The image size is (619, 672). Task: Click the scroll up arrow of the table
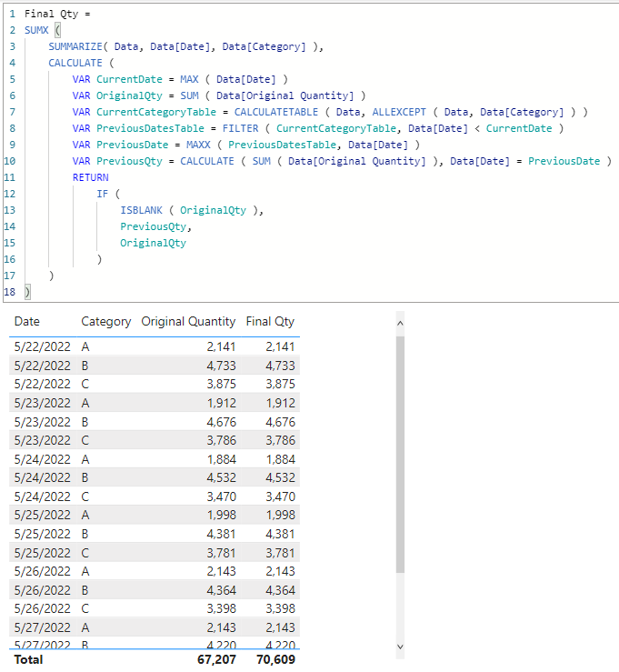400,324
